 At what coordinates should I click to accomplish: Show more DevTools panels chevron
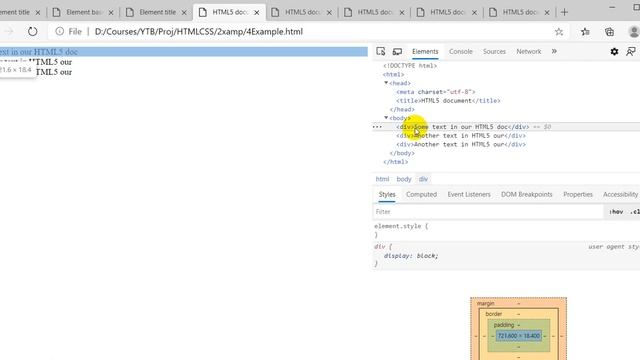point(554,51)
